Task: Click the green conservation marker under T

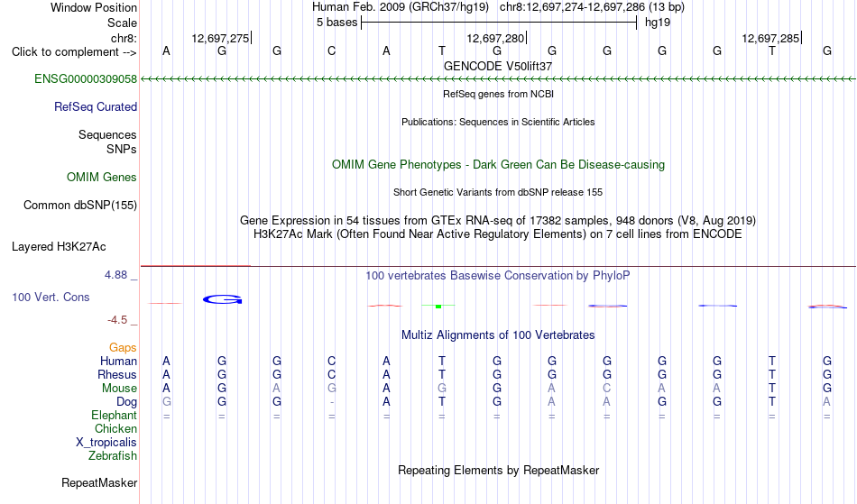Action: coord(438,307)
